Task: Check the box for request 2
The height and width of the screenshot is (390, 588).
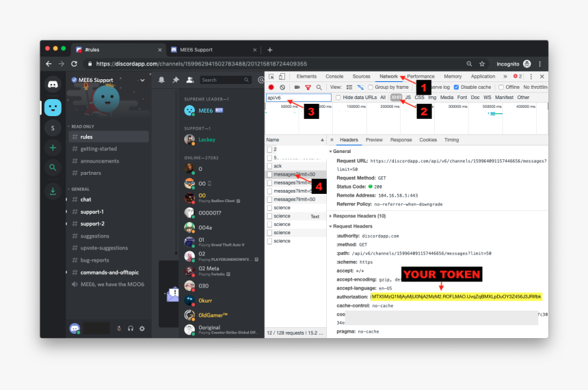Action: (269, 150)
